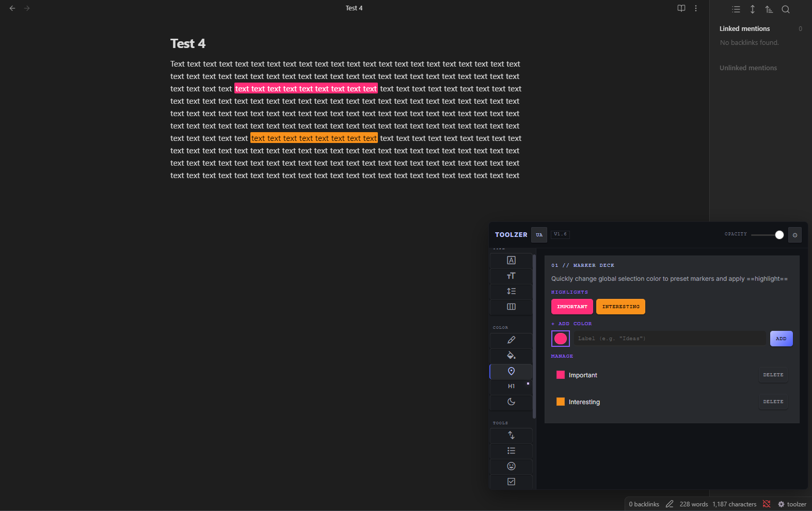Image resolution: width=812 pixels, height=511 pixels.
Task: Toggle collapse results list in backlinks pane
Action: tap(736, 9)
